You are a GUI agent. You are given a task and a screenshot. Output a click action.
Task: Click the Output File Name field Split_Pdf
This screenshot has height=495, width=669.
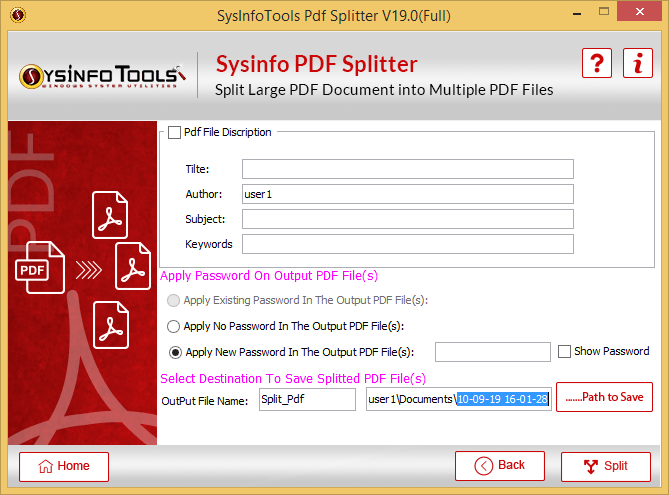(x=307, y=399)
